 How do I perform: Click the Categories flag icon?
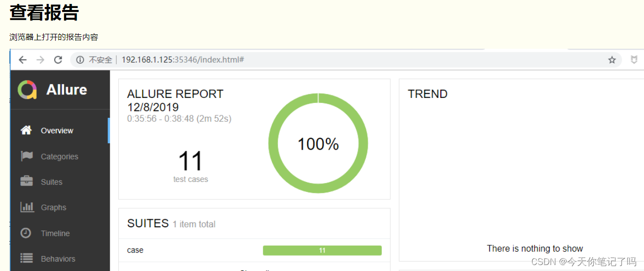click(26, 156)
